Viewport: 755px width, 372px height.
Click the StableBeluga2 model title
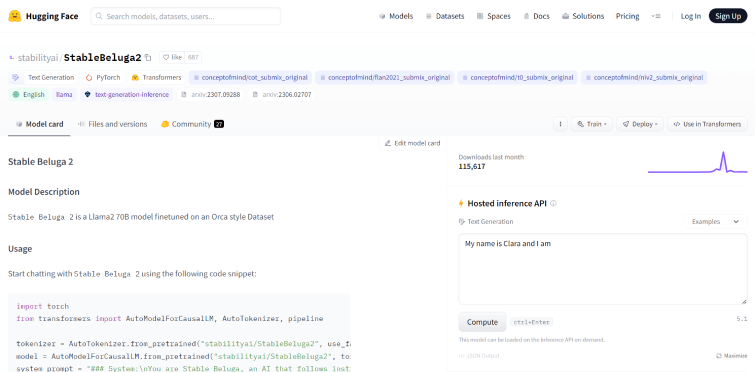[103, 58]
